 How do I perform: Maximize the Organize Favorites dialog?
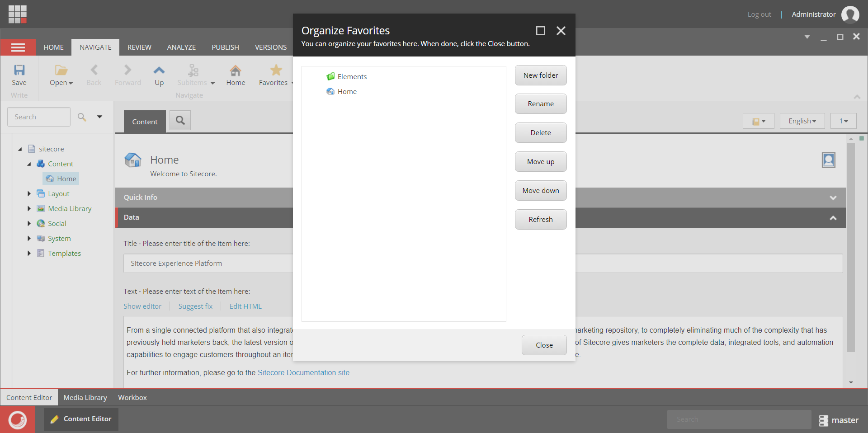click(540, 31)
